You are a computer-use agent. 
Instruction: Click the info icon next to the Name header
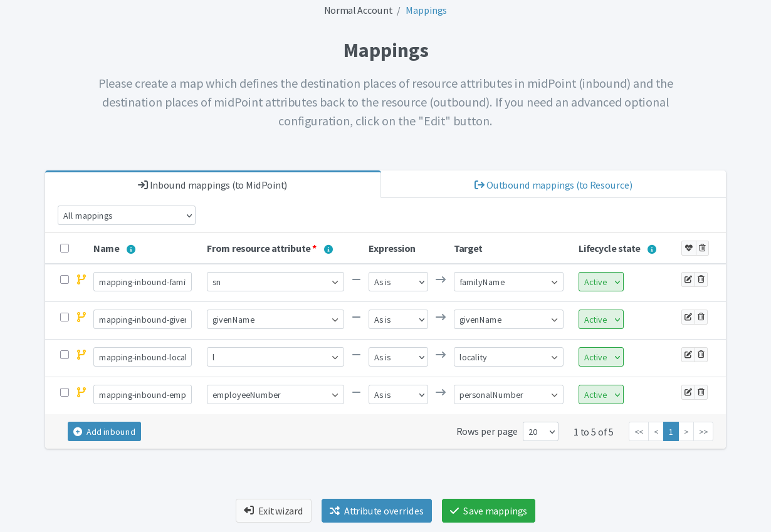click(131, 249)
